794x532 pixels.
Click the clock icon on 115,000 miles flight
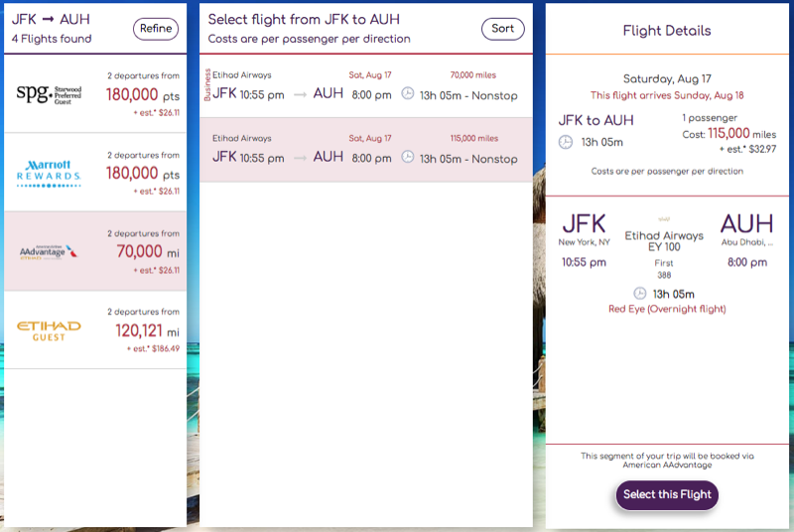pos(408,157)
